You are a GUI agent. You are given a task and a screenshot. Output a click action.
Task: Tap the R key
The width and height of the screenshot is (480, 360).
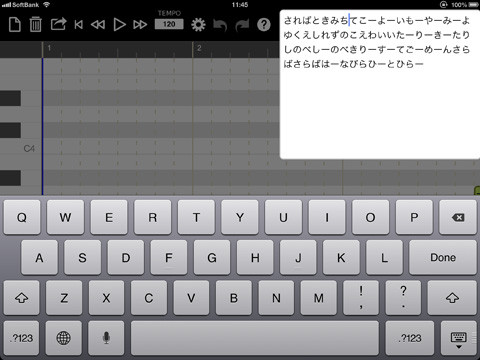153,217
